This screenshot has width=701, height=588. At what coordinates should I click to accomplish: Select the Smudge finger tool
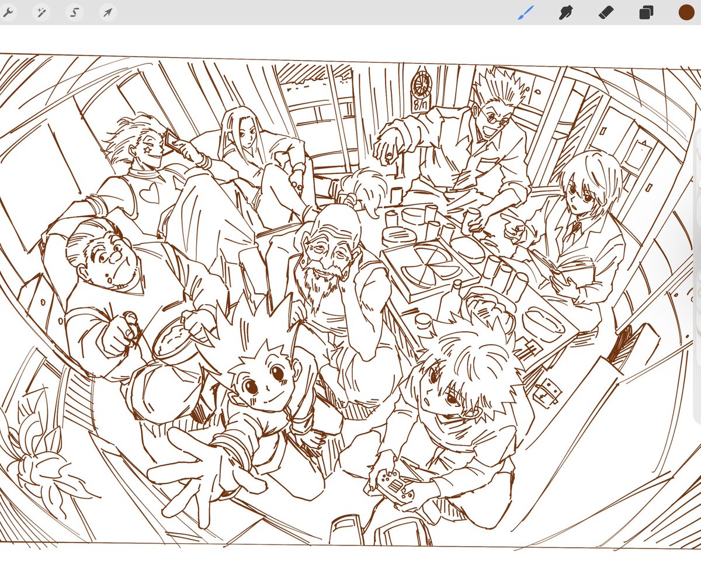[x=565, y=12]
